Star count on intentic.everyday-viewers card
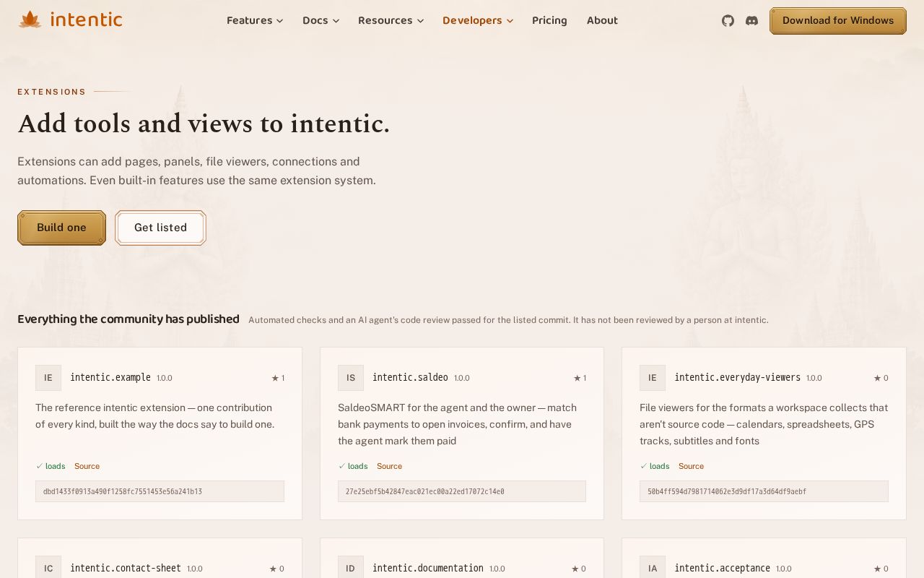This screenshot has height=578, width=924. click(881, 378)
